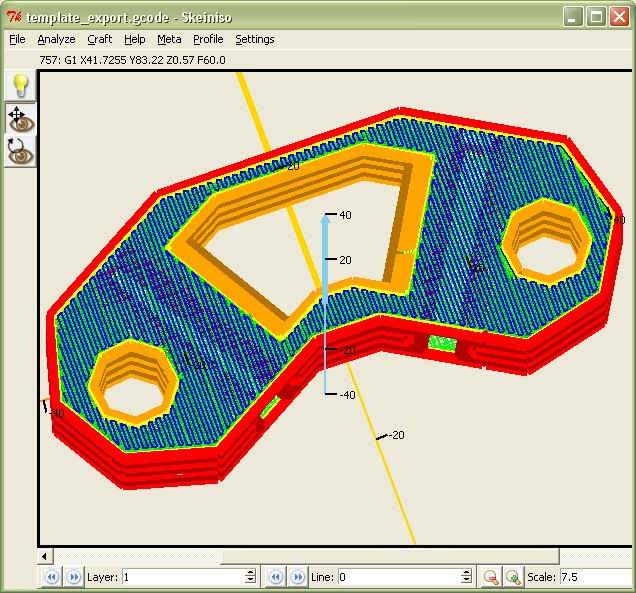Image resolution: width=636 pixels, height=593 pixels.
Task: Select the view move (pan) tool
Action: (20, 119)
